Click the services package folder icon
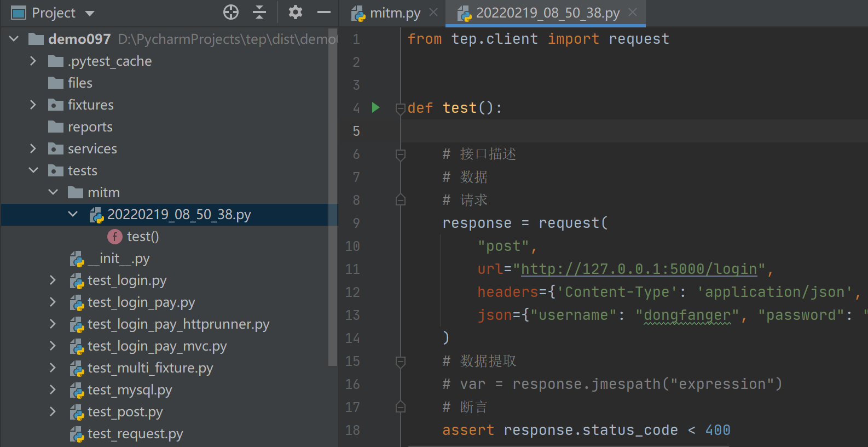This screenshot has height=447, width=868. [56, 148]
